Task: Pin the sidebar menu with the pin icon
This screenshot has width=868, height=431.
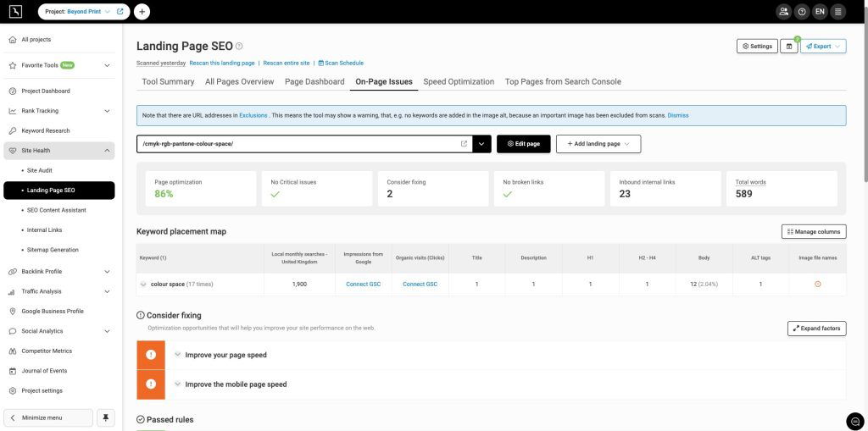Action: coord(106,417)
